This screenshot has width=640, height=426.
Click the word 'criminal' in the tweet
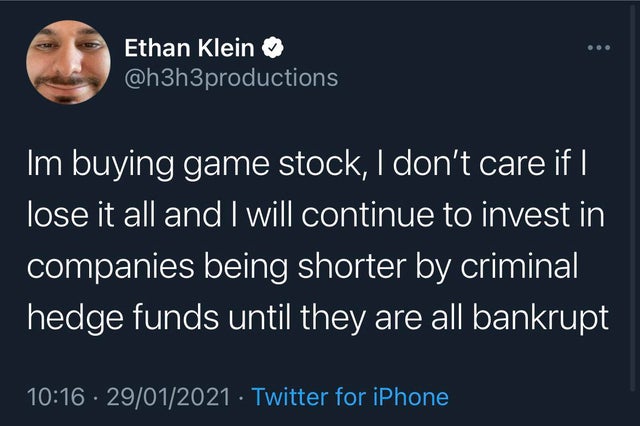(519, 266)
